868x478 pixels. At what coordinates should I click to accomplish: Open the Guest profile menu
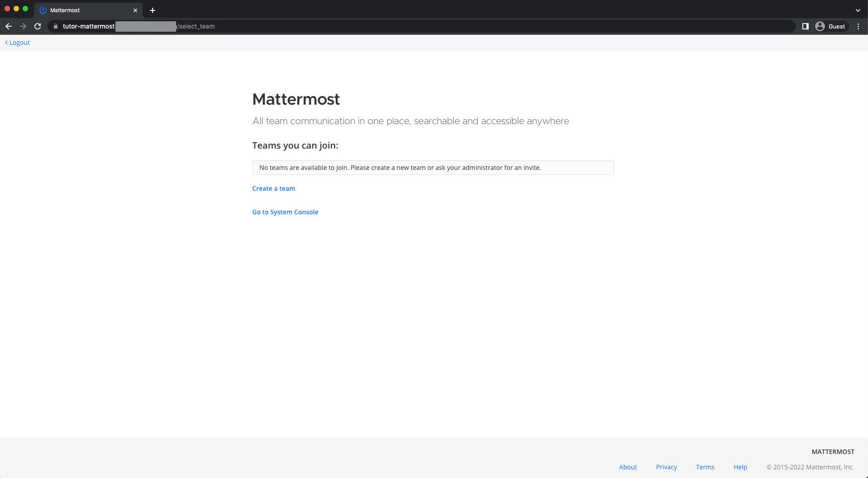point(831,26)
